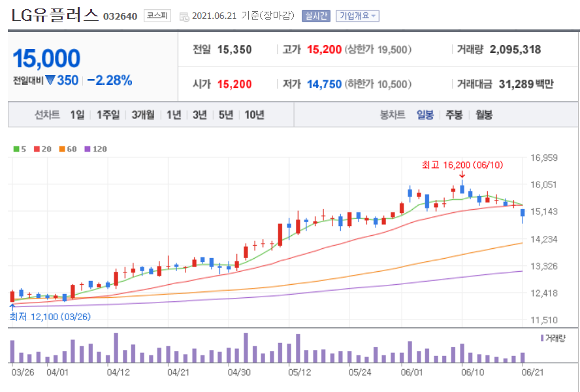
Task: Click the LG유플러스 stock name
Action: point(55,16)
